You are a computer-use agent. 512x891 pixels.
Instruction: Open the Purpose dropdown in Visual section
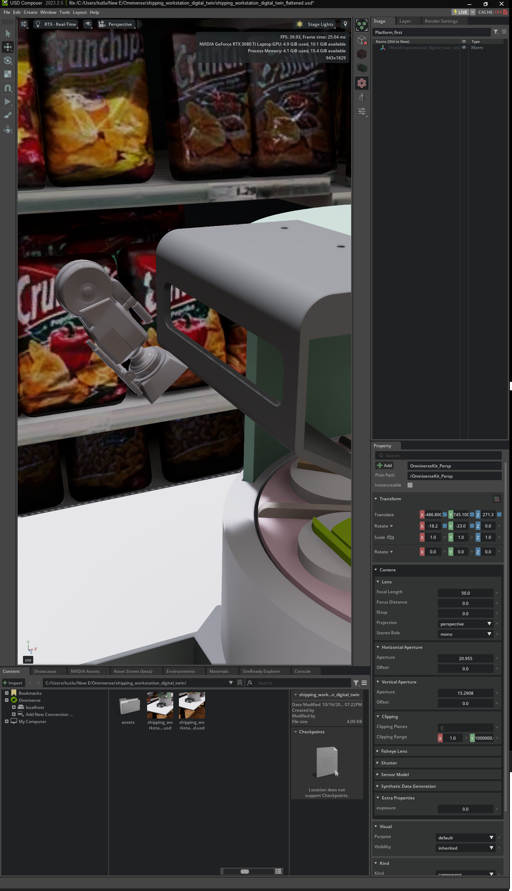465,838
